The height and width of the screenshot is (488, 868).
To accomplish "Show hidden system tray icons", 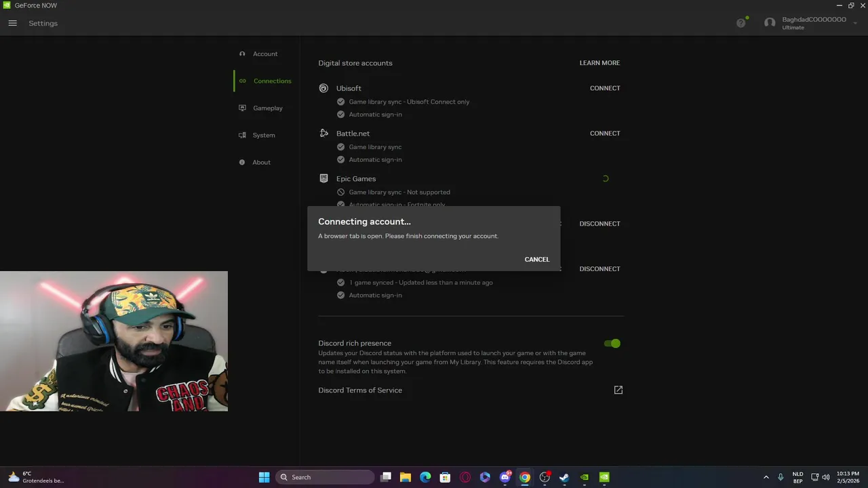I will [x=766, y=477].
